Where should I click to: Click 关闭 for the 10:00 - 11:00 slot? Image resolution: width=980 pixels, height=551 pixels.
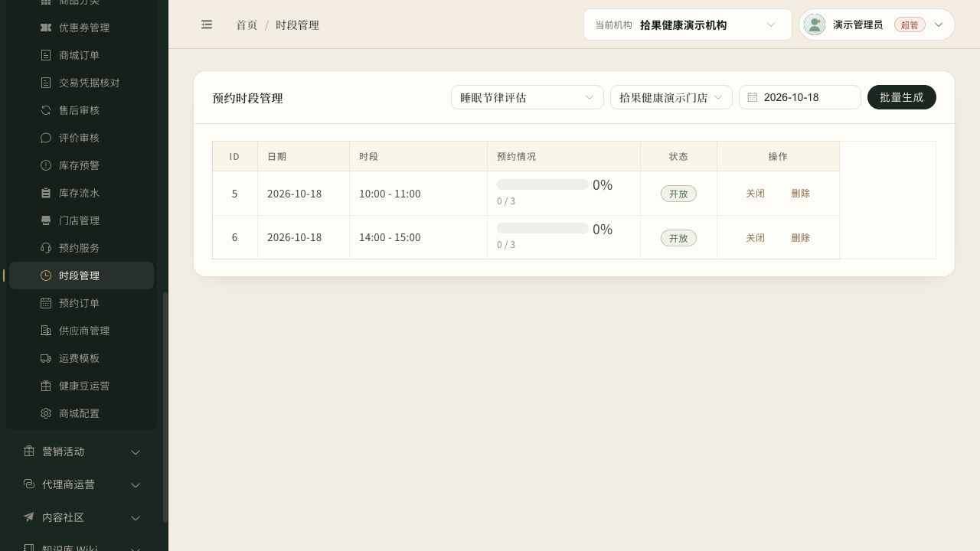[x=756, y=194]
